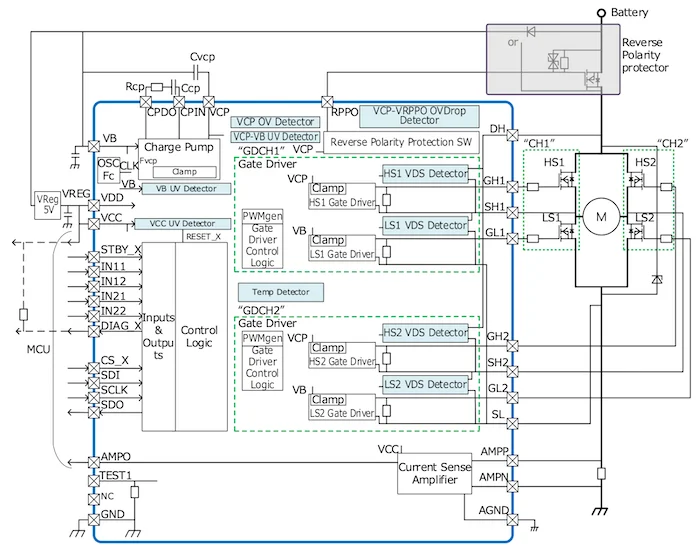The width and height of the screenshot is (700, 553).
Task: Click the LS2 VDS Detector block
Action: point(425,384)
